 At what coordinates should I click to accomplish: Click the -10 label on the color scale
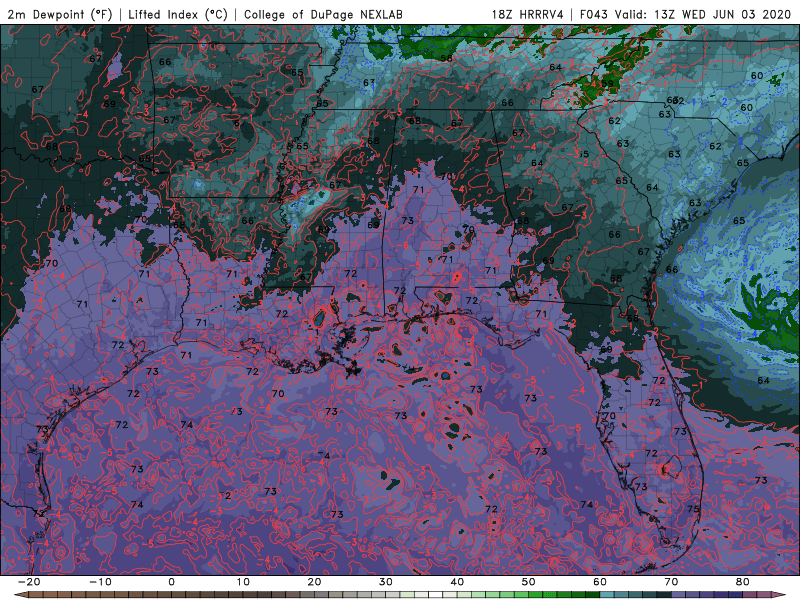coord(100,582)
